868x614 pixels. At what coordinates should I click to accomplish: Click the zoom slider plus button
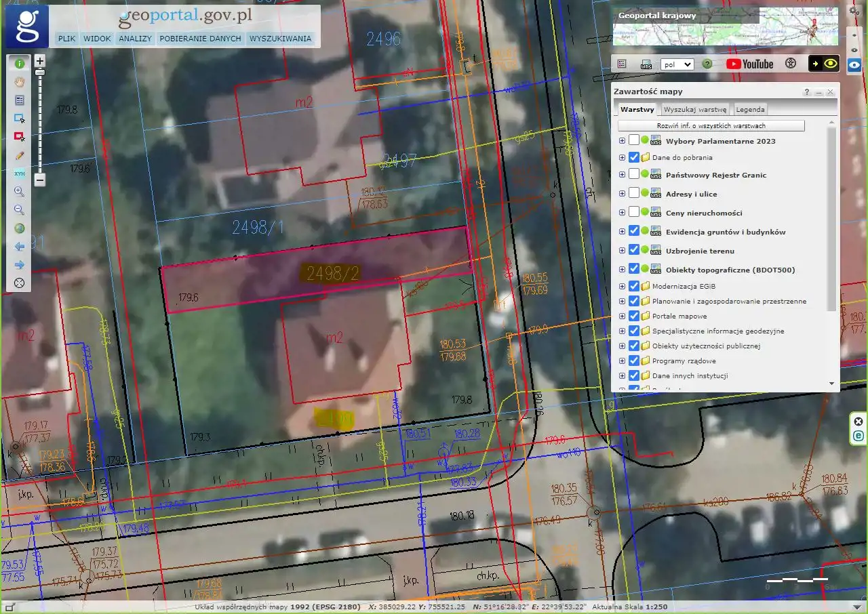click(40, 61)
